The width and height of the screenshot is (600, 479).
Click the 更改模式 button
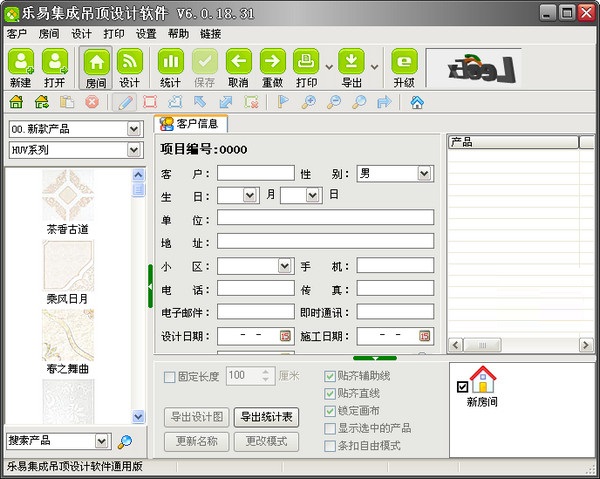(x=266, y=442)
